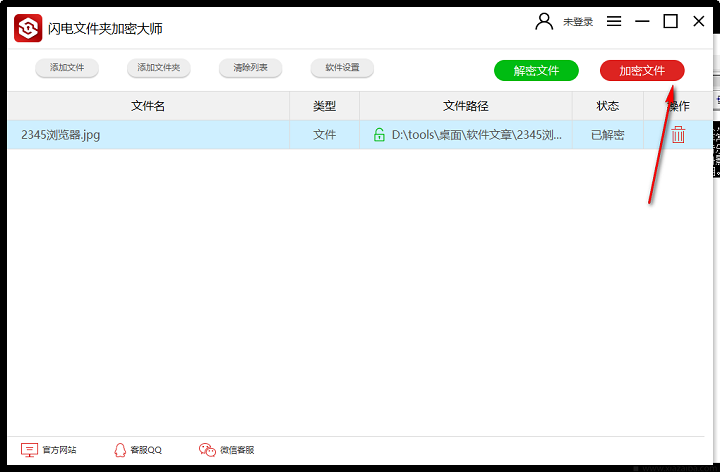Screen dimensions: 720x472
Task: Open the hamburger main menu
Action: pyautogui.click(x=614, y=21)
